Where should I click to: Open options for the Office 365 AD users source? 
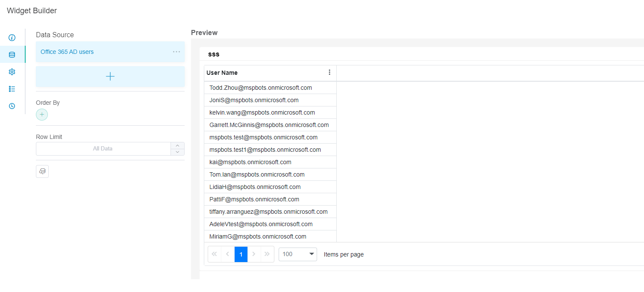tap(176, 52)
